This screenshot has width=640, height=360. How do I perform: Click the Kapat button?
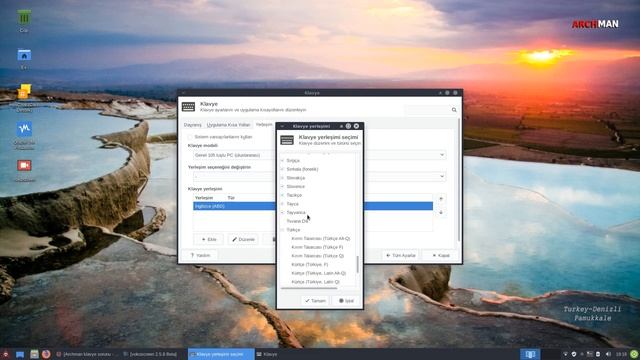[441, 256]
